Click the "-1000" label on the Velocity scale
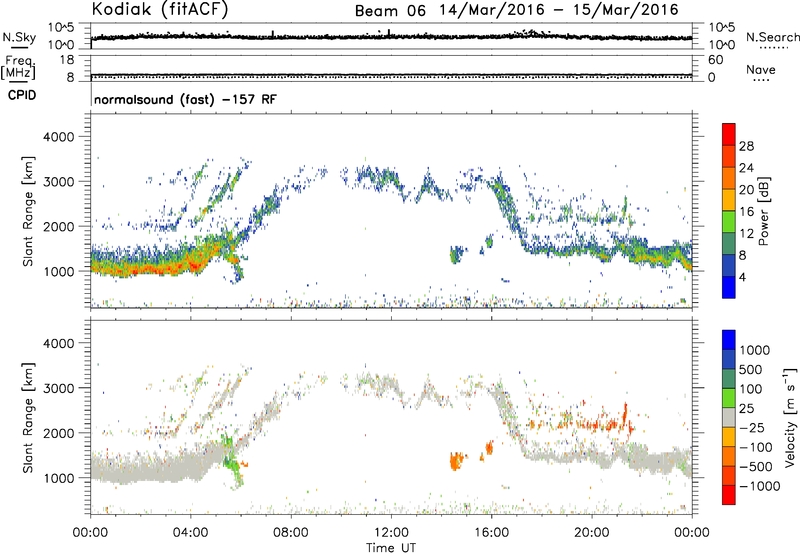The width and height of the screenshot is (800, 554). [x=760, y=486]
